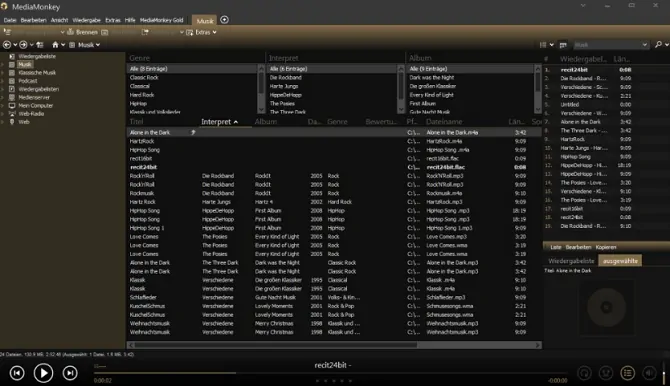Click the Brennen burn toolbar icon
The height and width of the screenshot is (386, 670).
[x=82, y=32]
